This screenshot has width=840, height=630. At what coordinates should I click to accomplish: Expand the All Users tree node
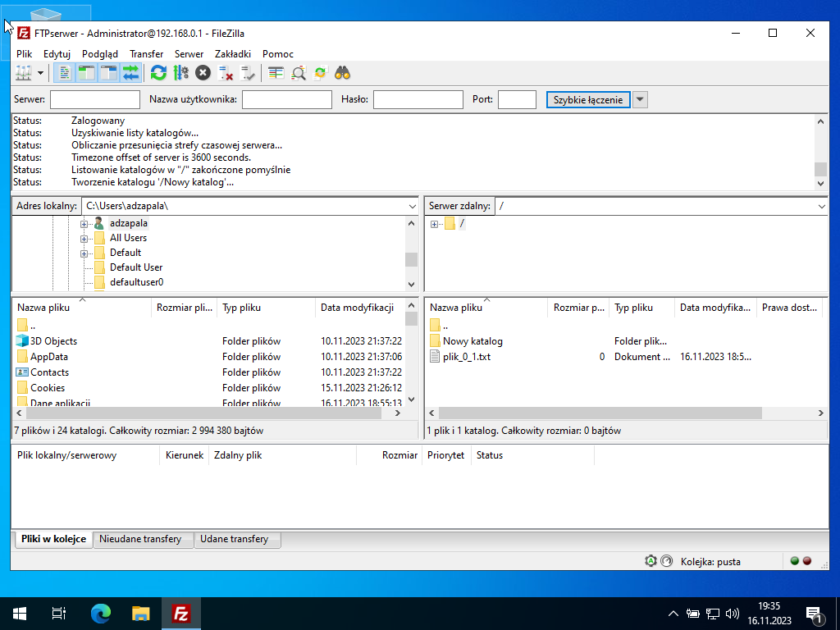click(x=84, y=239)
